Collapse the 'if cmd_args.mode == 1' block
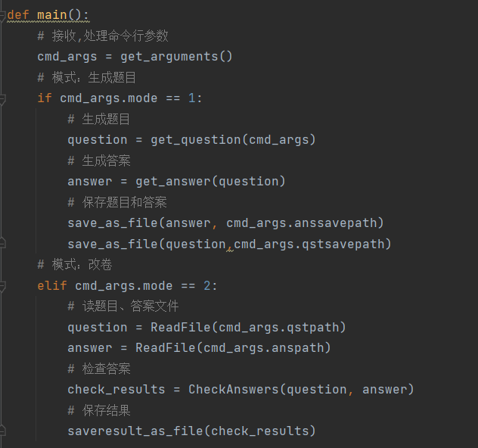478x448 pixels. coord(3,98)
